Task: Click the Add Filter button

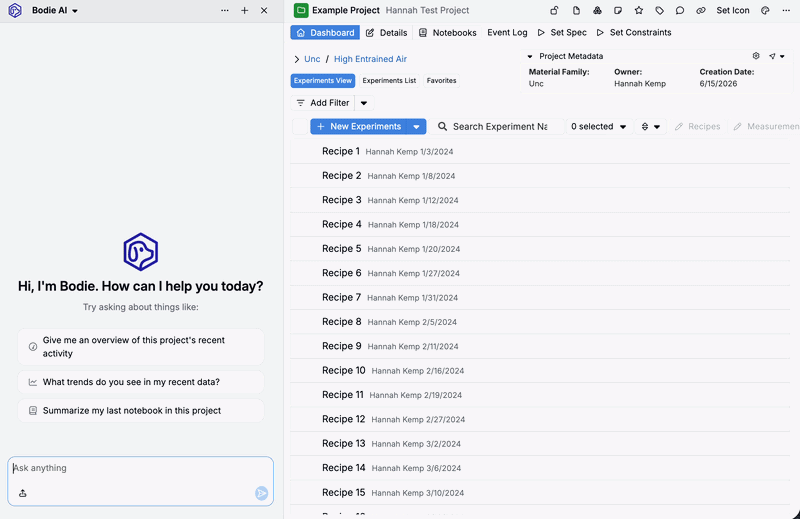Action: tap(323, 103)
